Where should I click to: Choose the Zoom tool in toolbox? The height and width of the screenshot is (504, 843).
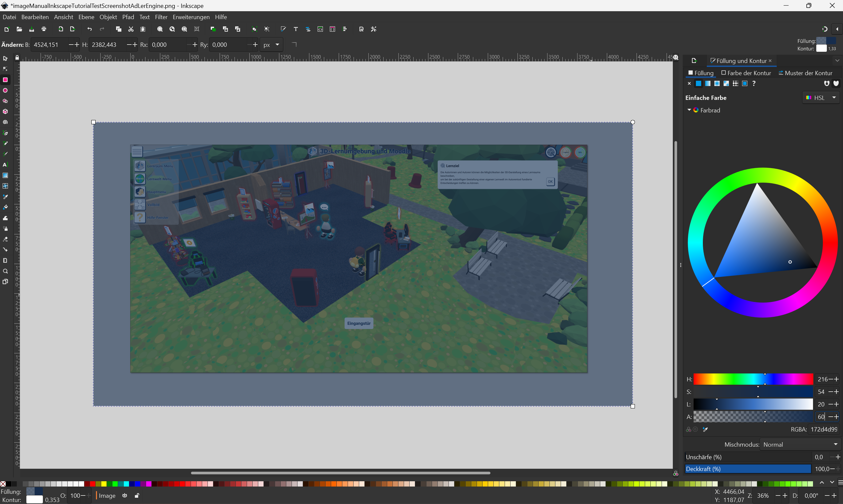5,271
